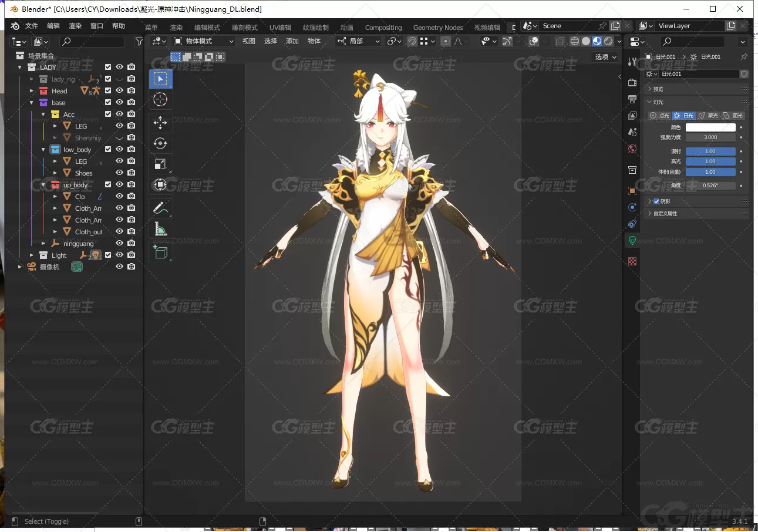This screenshot has width=758, height=532.
Task: Open the View Layer properties tab
Action: [632, 116]
